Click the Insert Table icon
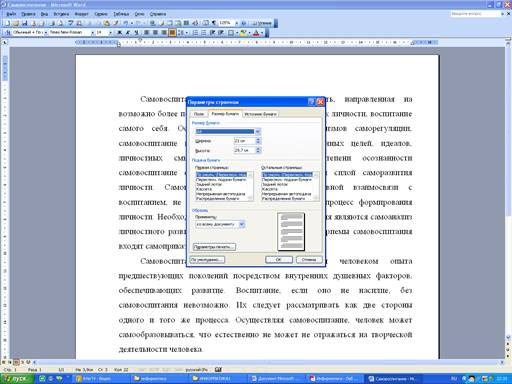 (170, 23)
